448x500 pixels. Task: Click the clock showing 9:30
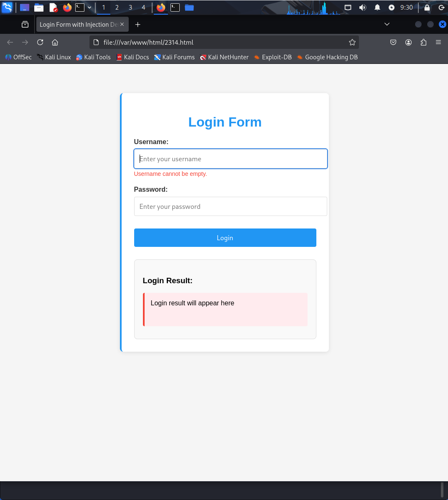pyautogui.click(x=406, y=8)
